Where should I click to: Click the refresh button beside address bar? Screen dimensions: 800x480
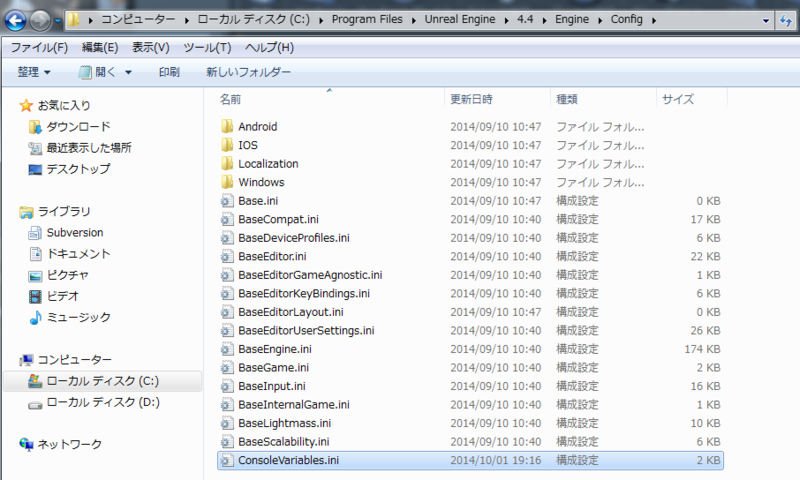(786, 20)
